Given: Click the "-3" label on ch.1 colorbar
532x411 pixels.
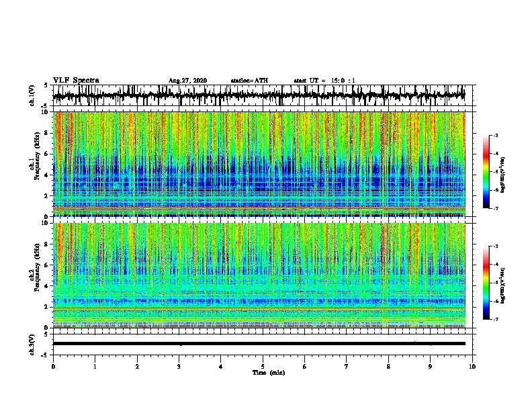Looking at the screenshot, I should 495,135.
